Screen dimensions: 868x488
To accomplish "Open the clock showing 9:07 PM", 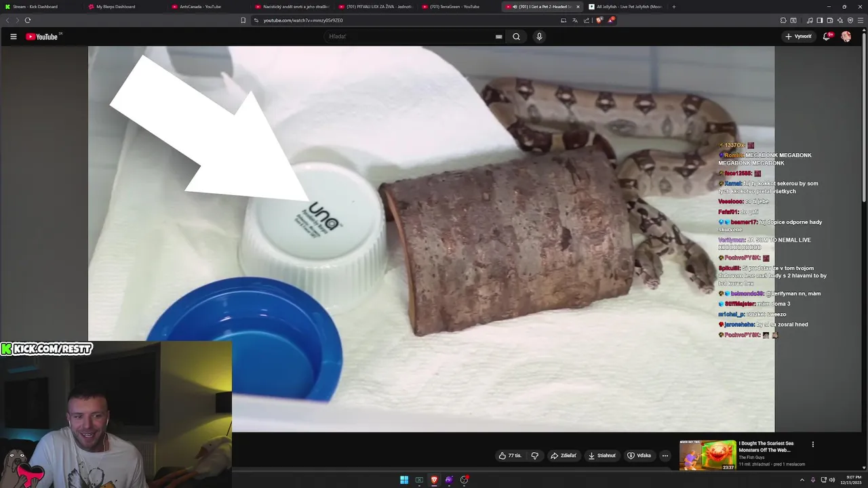I will pos(851,480).
